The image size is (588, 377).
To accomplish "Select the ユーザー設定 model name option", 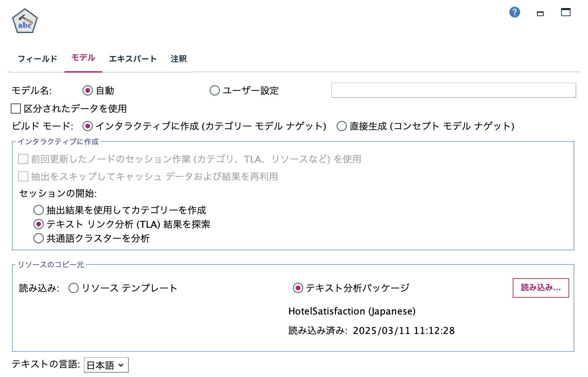I will coord(215,91).
